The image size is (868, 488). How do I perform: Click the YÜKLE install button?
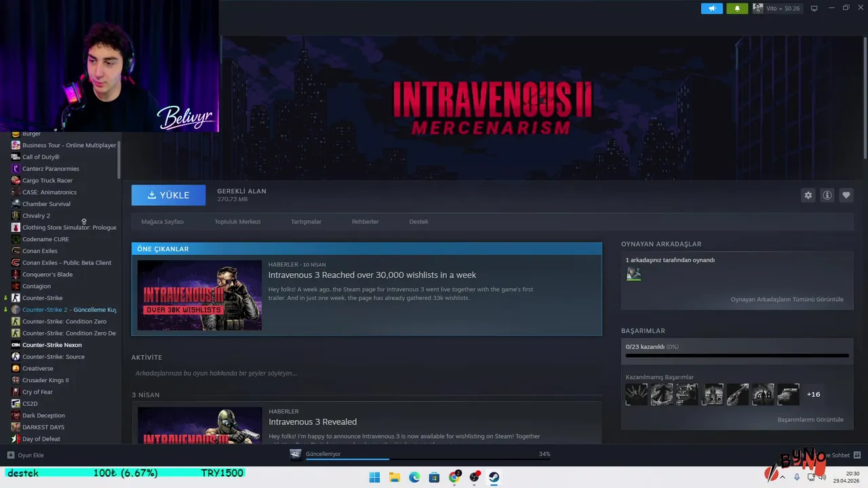pyautogui.click(x=168, y=195)
